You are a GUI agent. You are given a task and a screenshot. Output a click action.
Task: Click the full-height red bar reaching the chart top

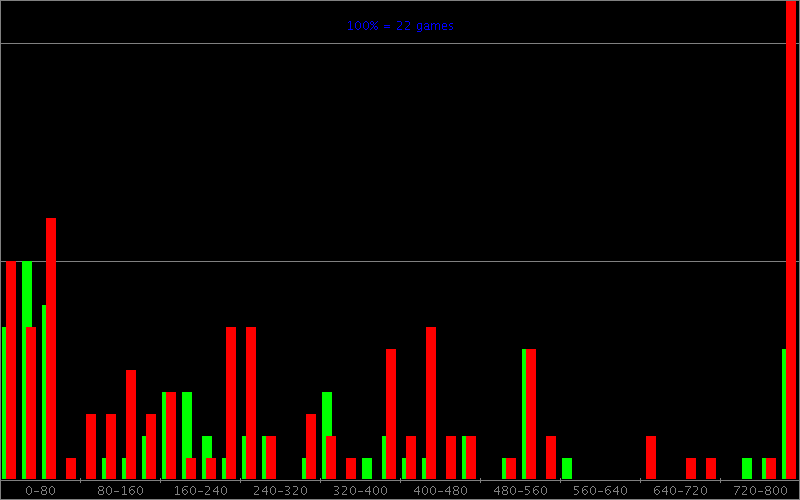[791, 240]
